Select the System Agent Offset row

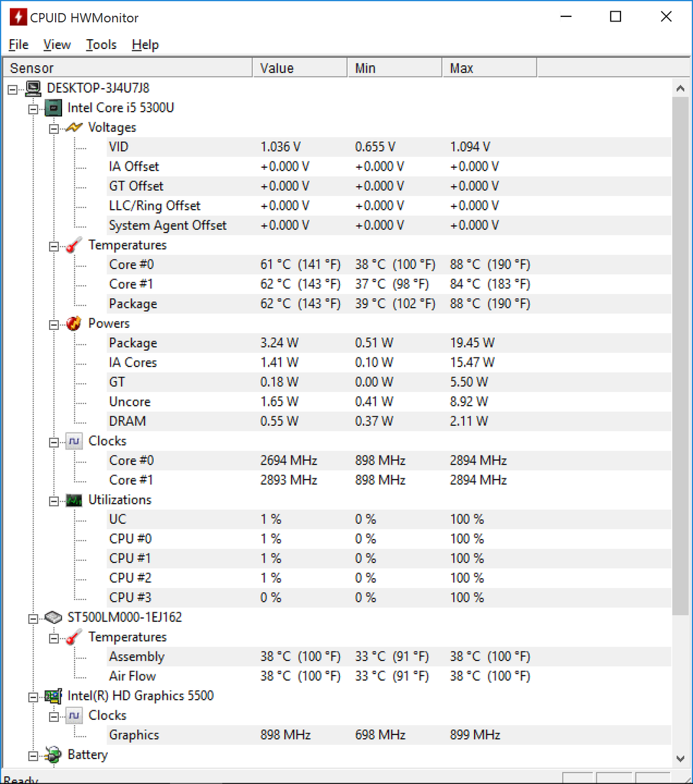tap(390, 225)
